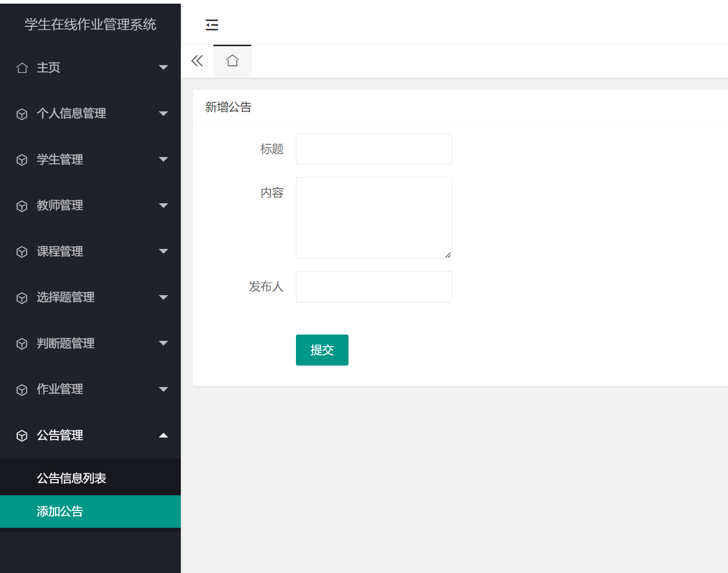Focus the 标题 input field
The width and height of the screenshot is (728, 573).
click(374, 149)
